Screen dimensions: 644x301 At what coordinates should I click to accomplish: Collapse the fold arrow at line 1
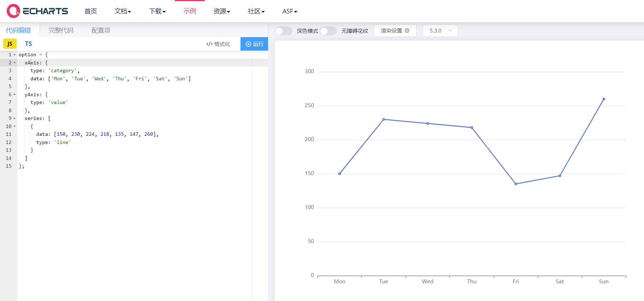(14, 55)
